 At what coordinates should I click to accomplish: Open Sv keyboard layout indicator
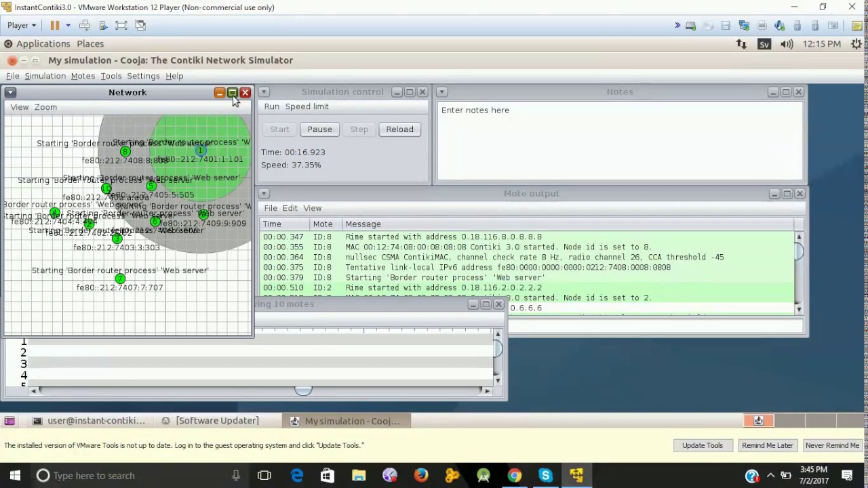(x=764, y=43)
